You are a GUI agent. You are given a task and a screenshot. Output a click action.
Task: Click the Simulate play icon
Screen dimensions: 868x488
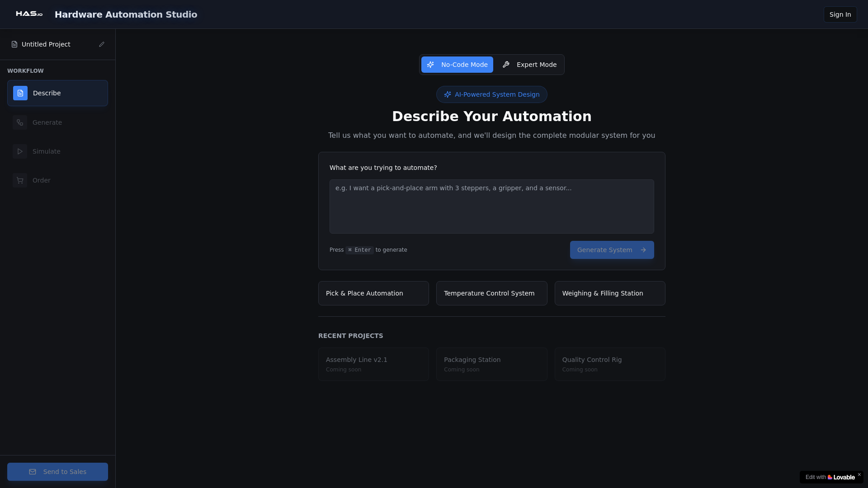point(20,151)
